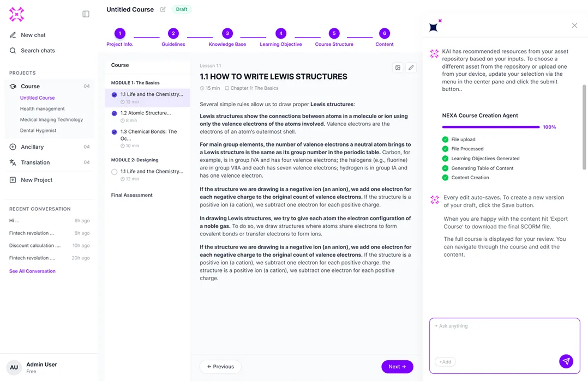Click the +Add button in chat box
588x382 pixels.
pyautogui.click(x=446, y=362)
